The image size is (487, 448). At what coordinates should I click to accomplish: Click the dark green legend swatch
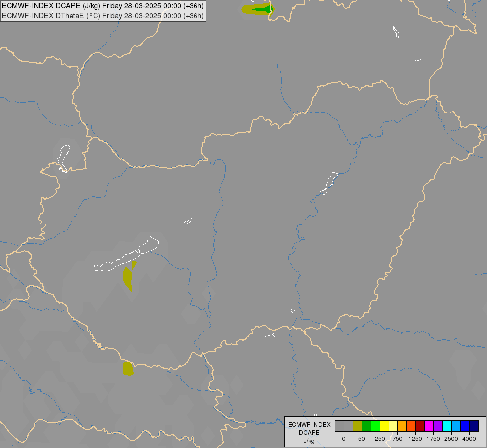pyautogui.click(x=366, y=426)
